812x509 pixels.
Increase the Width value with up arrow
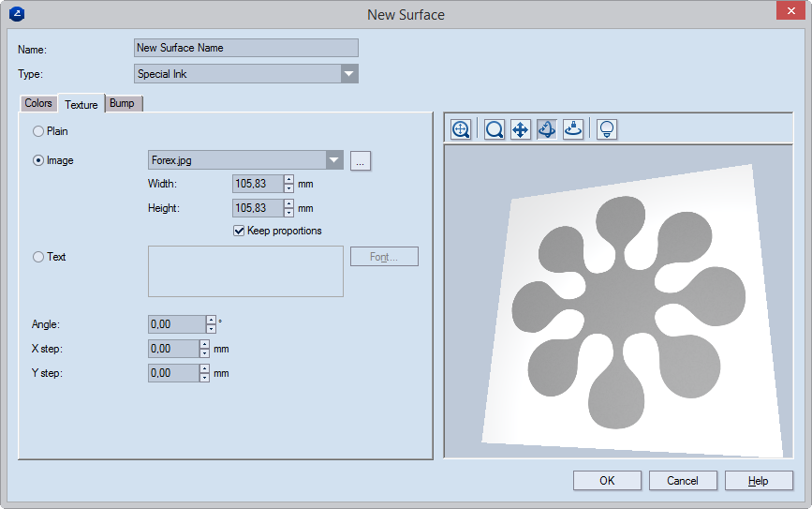pyautogui.click(x=288, y=180)
